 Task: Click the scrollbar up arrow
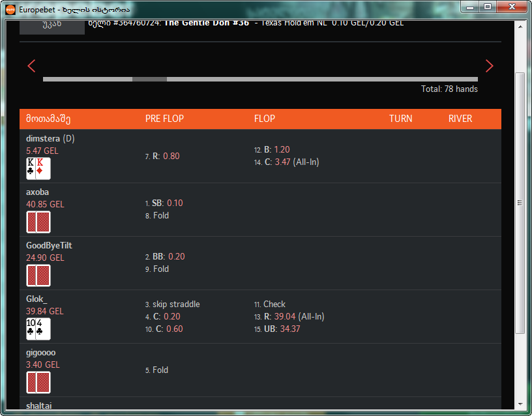pos(520,27)
